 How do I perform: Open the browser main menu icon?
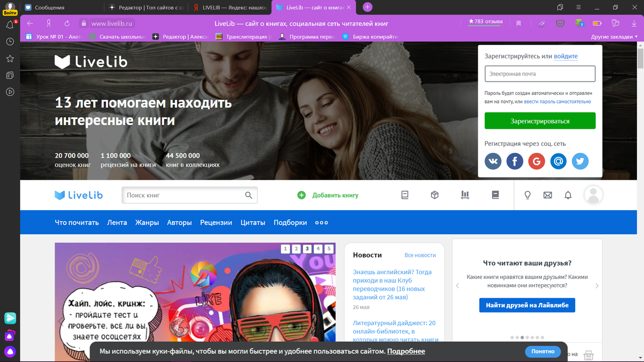coord(579,8)
